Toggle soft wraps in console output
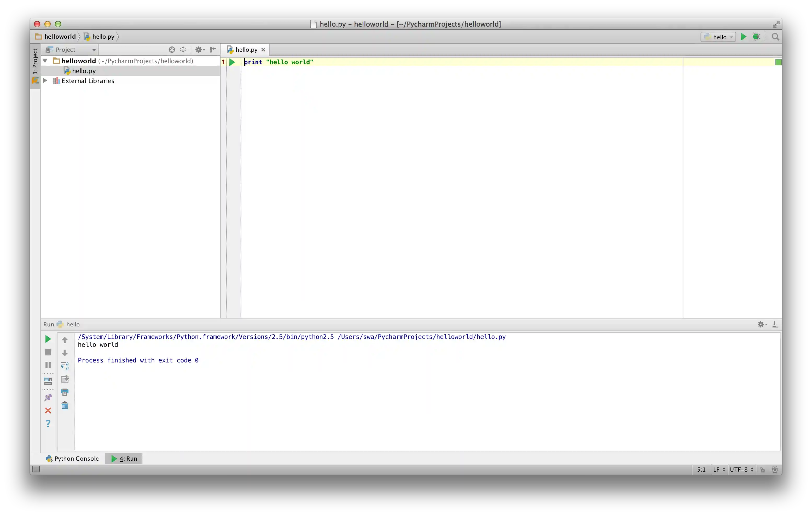 click(x=65, y=366)
